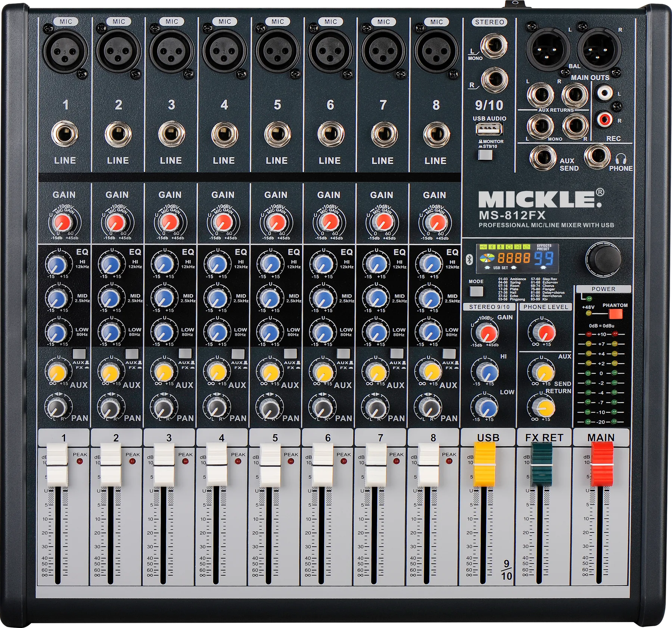This screenshot has width=672, height=628.
Task: Click the channel 1 MIC XLR input
Action: (x=65, y=51)
